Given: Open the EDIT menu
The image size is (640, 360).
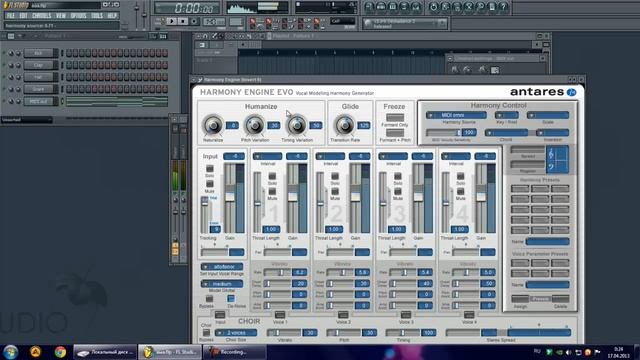Looking at the screenshot, I should pyautogui.click(x=23, y=16).
